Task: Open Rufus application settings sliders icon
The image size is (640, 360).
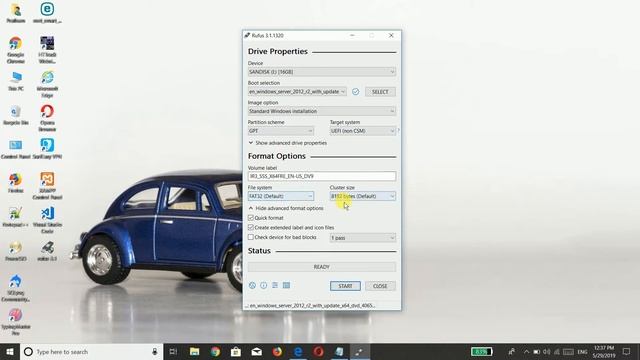Action: [x=275, y=285]
